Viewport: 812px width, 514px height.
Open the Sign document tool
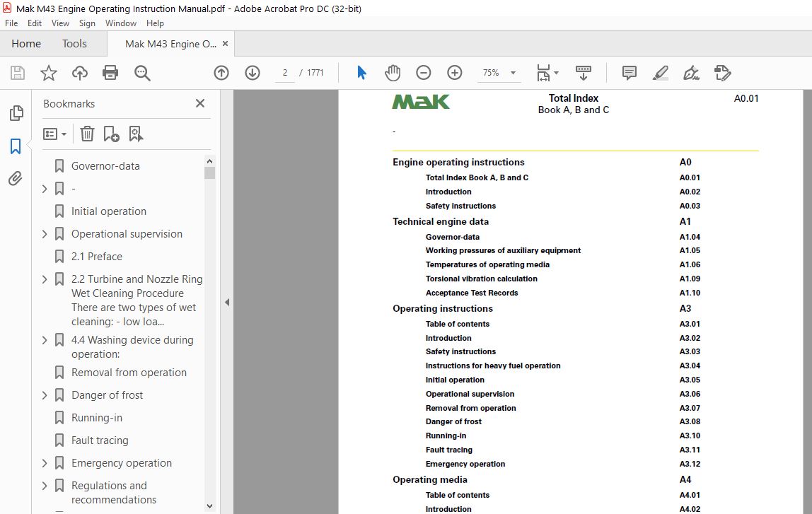point(691,73)
